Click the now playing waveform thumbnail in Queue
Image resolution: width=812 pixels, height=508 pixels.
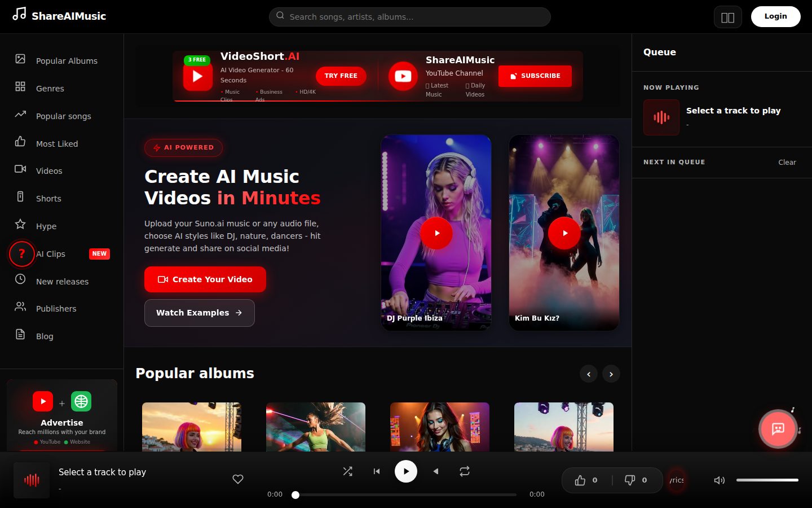[661, 117]
